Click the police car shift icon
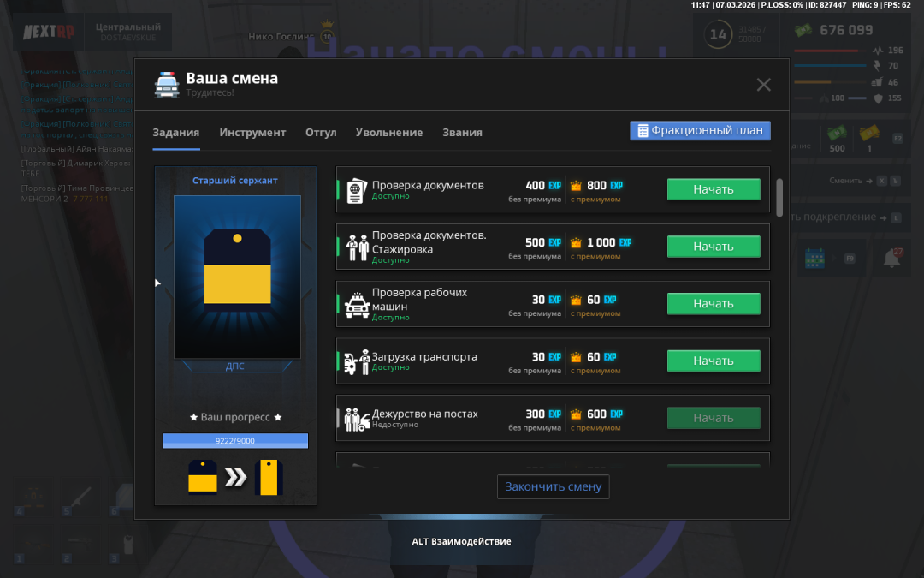 point(167,84)
